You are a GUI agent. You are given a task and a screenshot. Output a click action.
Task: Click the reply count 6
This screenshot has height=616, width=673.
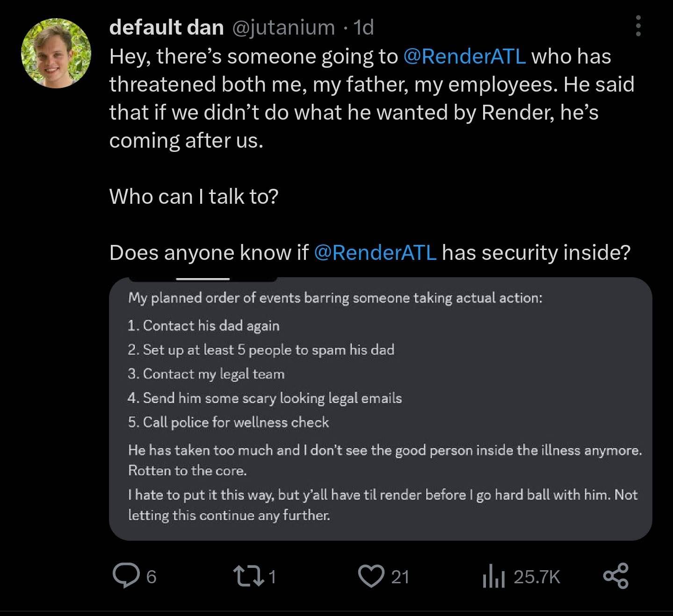pyautogui.click(x=151, y=577)
